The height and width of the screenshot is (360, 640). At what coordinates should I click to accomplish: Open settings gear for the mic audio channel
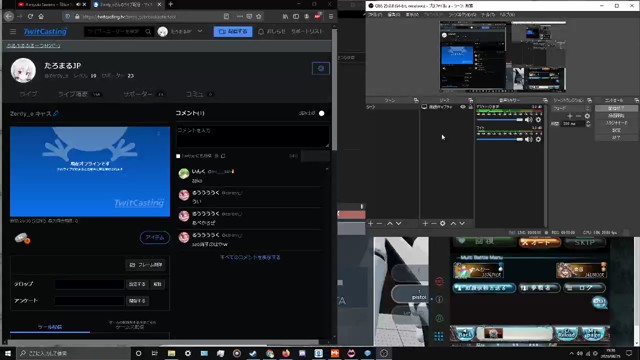pos(538,139)
